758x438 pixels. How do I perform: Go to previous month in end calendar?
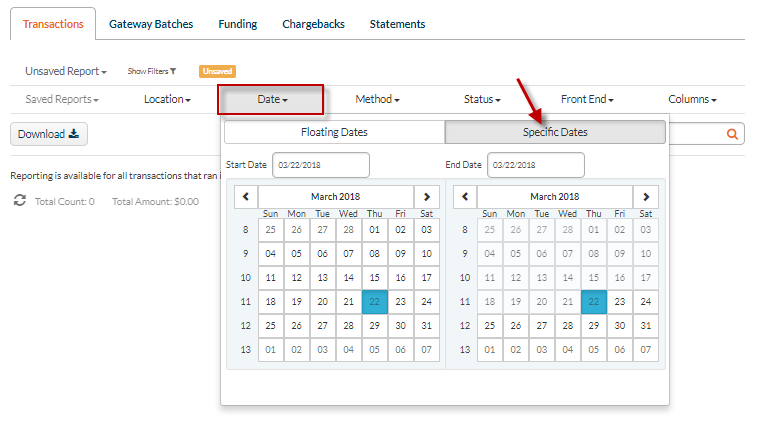coord(465,197)
